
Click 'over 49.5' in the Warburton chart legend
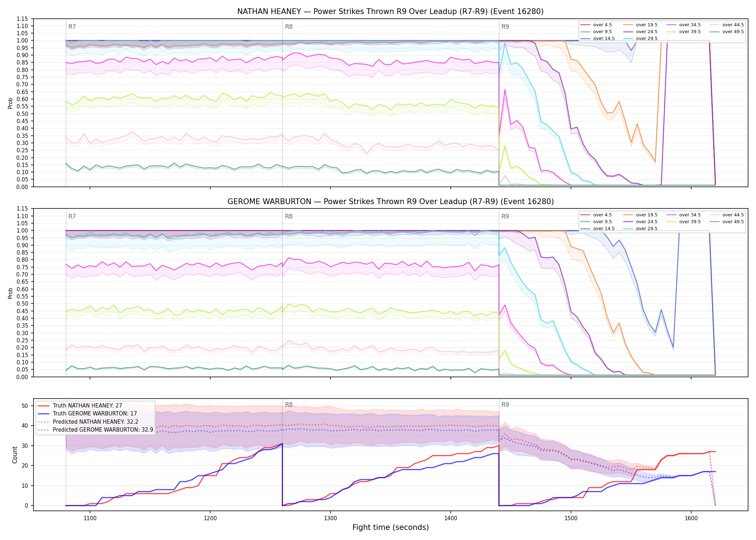tap(733, 222)
